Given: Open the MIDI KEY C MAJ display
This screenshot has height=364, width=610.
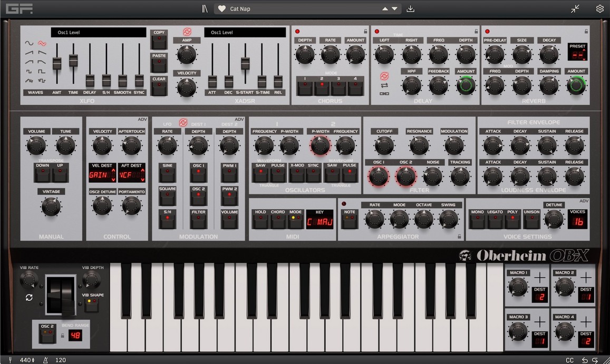Looking at the screenshot, I should (319, 222).
